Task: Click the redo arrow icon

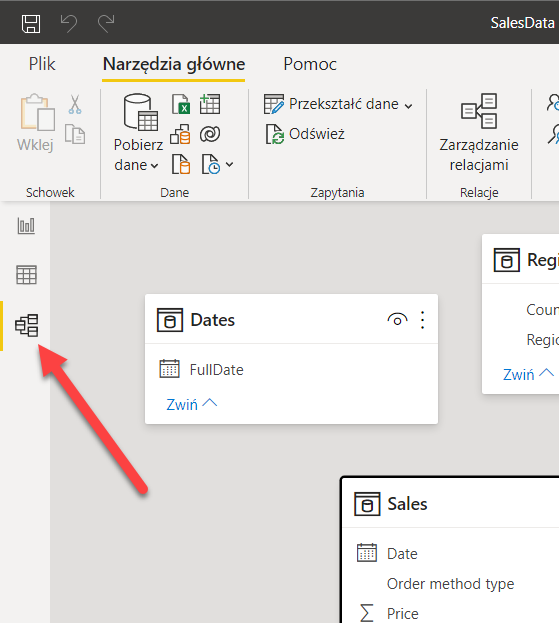Action: (106, 23)
